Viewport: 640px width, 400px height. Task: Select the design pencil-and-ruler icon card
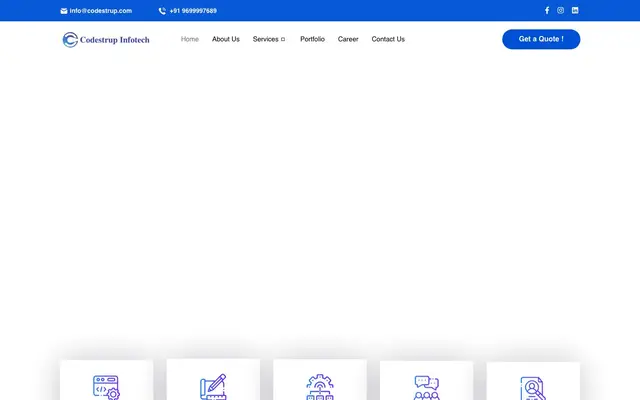pyautogui.click(x=213, y=380)
